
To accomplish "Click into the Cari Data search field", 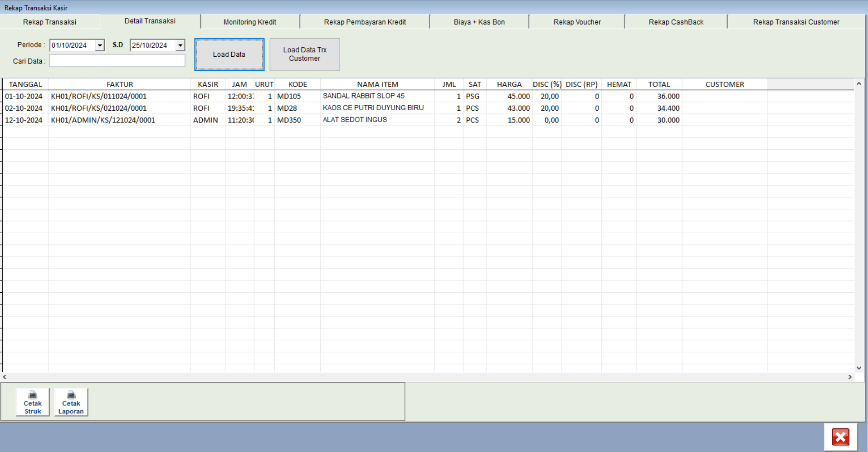I will click(117, 61).
